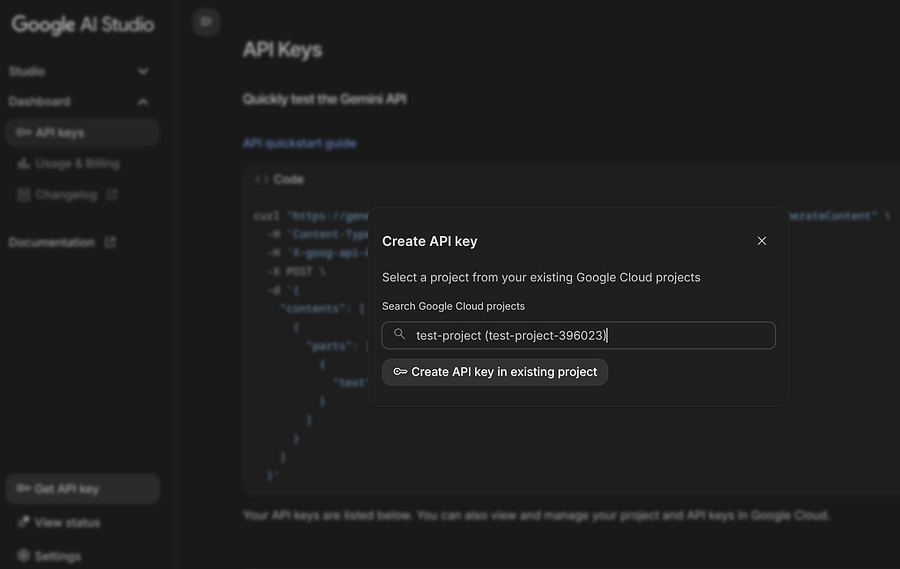This screenshot has width=900, height=569.
Task: Click the Settings gear icon
Action: pyautogui.click(x=24, y=555)
